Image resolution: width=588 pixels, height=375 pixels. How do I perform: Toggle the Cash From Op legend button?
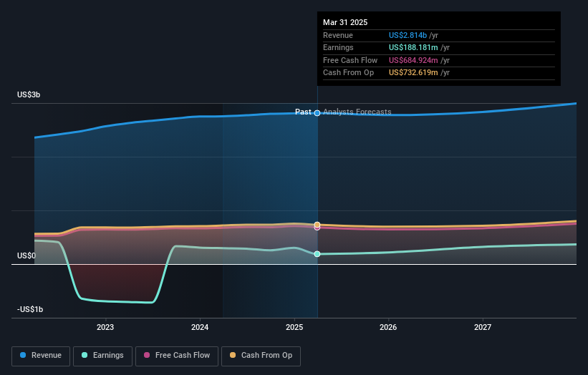pyautogui.click(x=261, y=356)
